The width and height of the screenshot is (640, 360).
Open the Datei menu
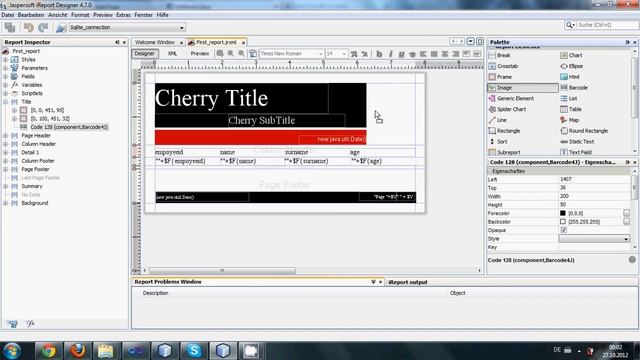coord(7,15)
